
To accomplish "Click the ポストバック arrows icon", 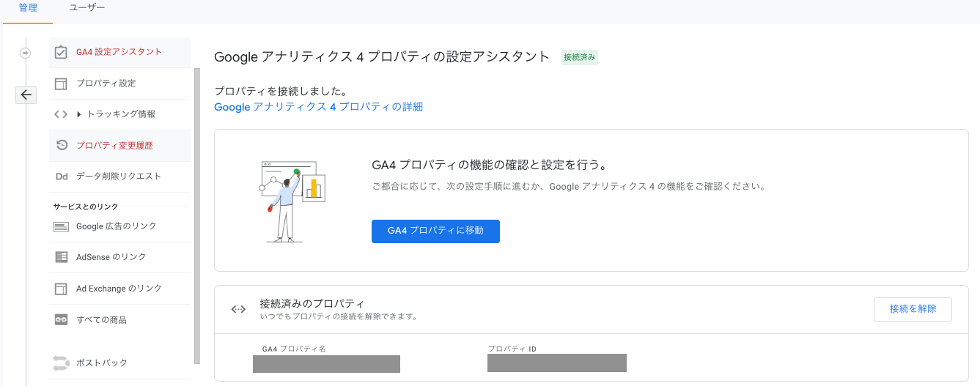I will click(x=61, y=363).
